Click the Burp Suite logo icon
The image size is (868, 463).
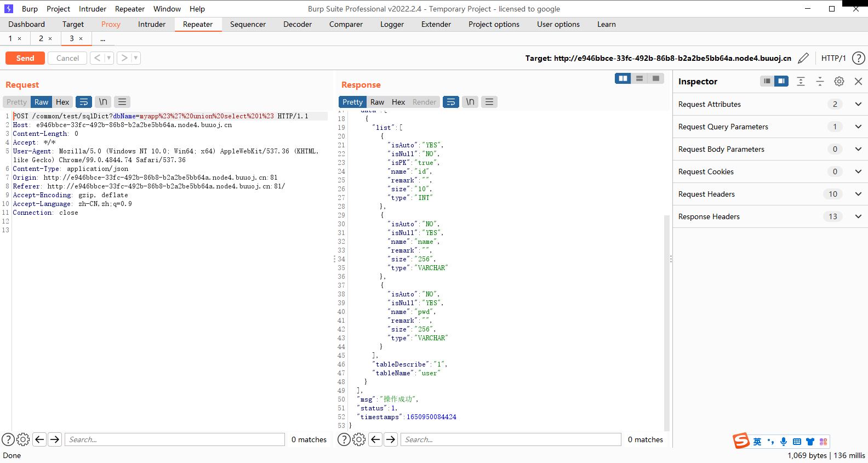coord(9,9)
